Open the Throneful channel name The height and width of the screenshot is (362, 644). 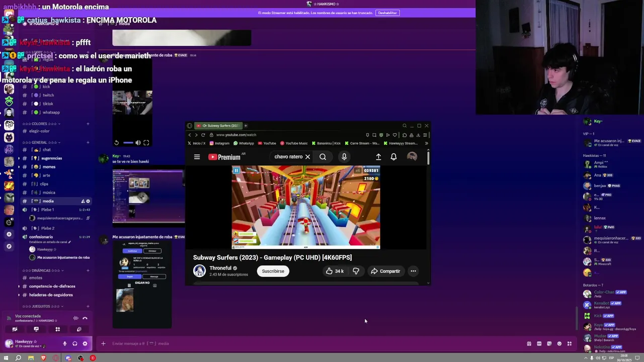pyautogui.click(x=220, y=268)
